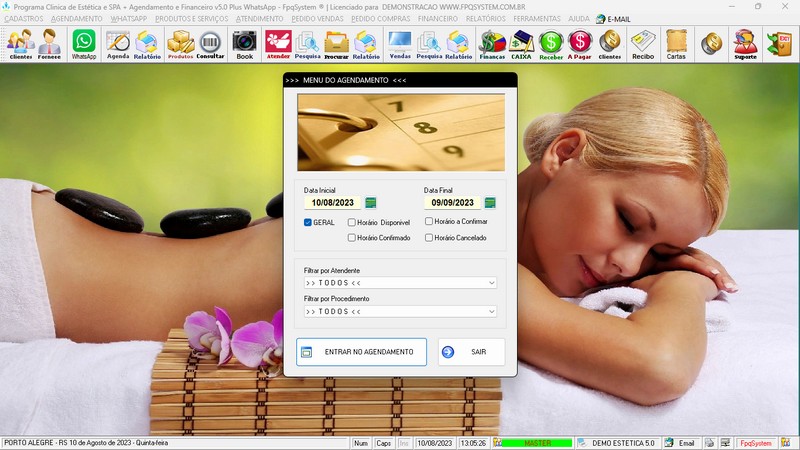The image size is (800, 450).
Task: Click the Email status bar item
Action: [x=681, y=443]
